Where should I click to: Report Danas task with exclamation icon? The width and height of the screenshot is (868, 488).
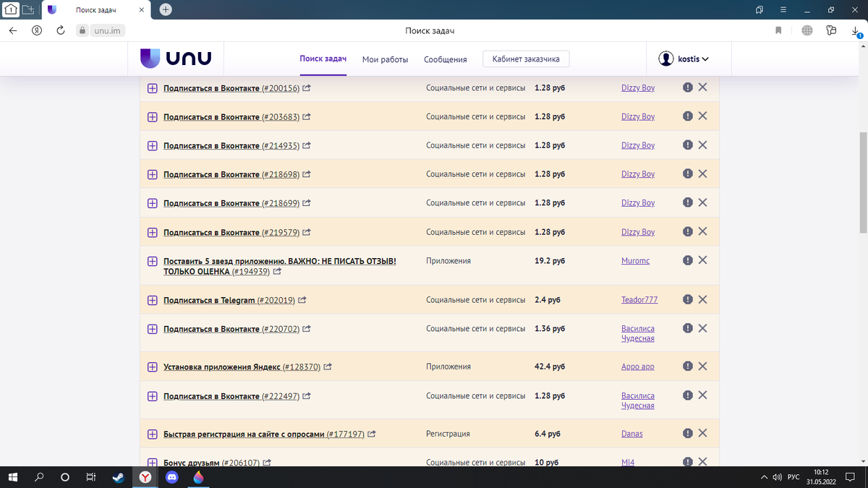click(688, 433)
